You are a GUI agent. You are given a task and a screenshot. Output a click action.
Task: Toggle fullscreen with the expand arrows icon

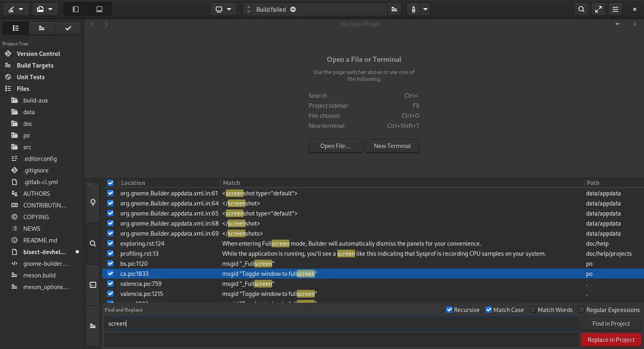point(599,9)
